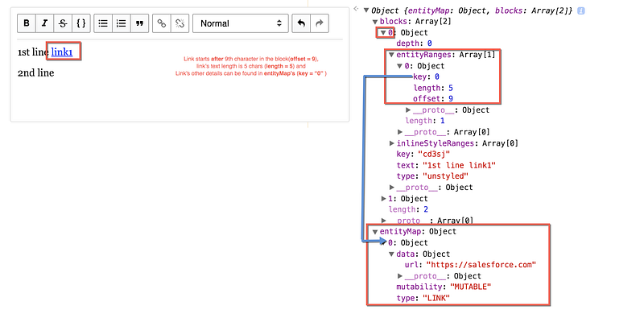This screenshot has height=314, width=644.
Task: Collapse the entityMap: Object node
Action: click(375, 232)
